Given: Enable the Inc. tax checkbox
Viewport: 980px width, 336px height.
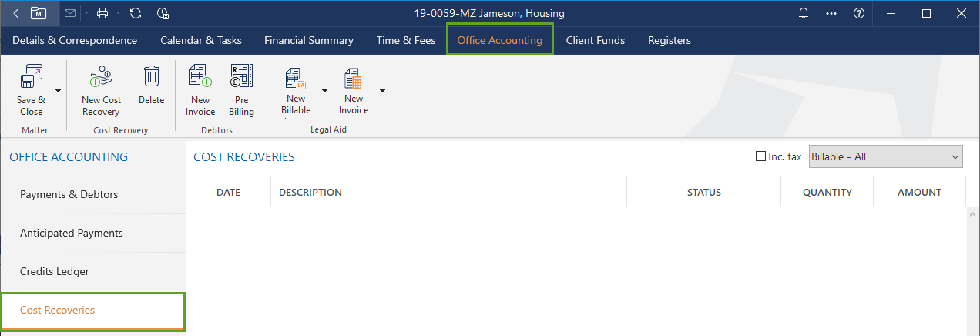Looking at the screenshot, I should (761, 156).
